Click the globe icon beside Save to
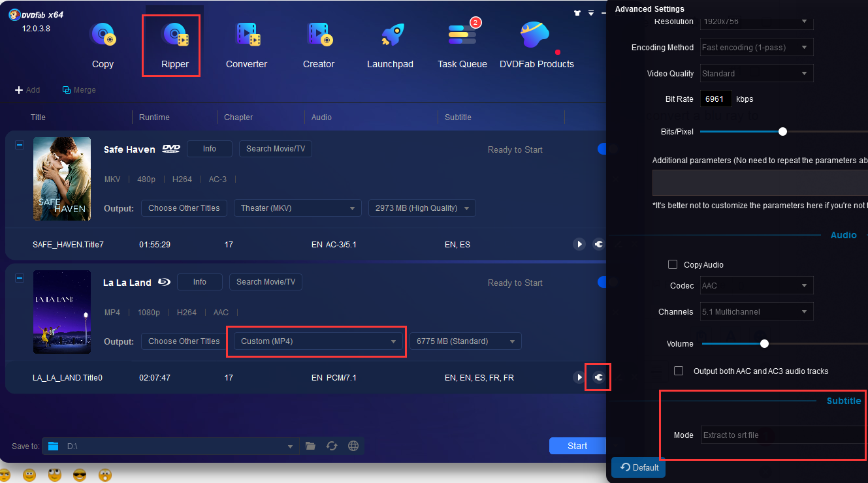 (x=353, y=446)
